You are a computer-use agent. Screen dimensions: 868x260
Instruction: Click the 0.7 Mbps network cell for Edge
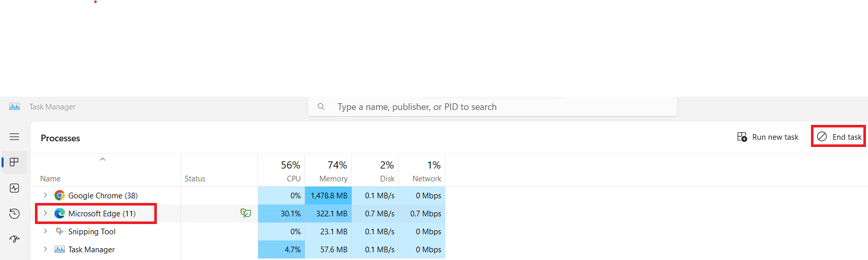(x=422, y=213)
